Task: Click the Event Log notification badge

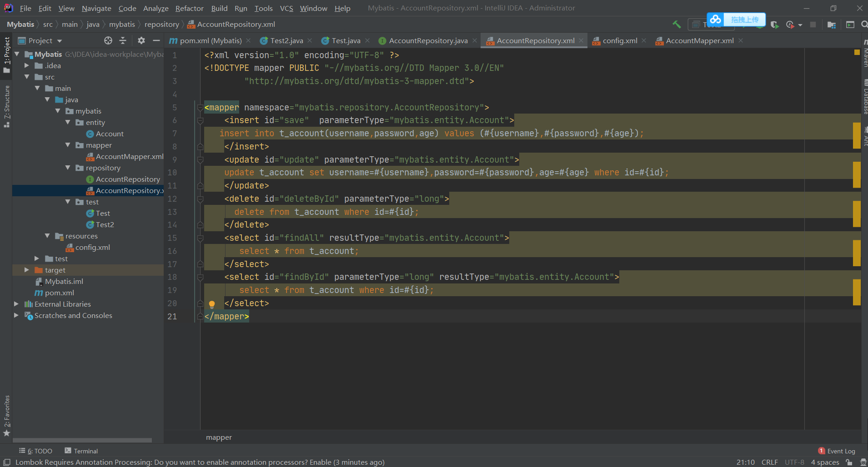Action: tap(821, 451)
